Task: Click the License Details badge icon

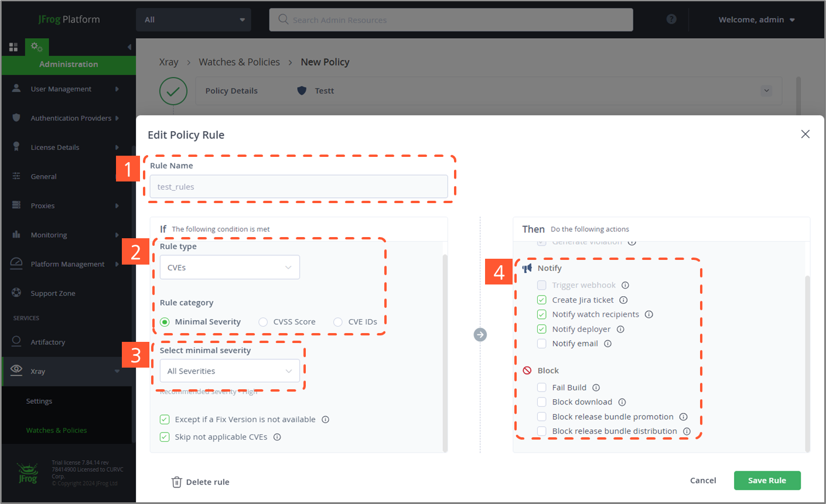Action: click(x=16, y=147)
